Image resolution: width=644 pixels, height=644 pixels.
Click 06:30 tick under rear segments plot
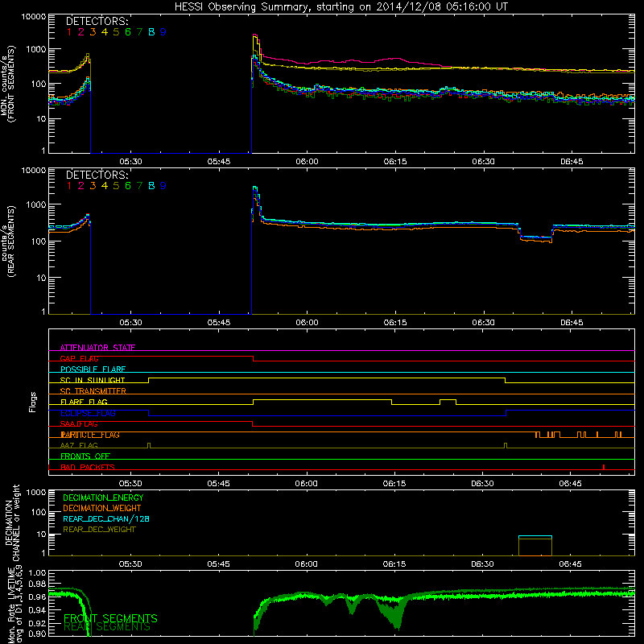pyautogui.click(x=484, y=323)
